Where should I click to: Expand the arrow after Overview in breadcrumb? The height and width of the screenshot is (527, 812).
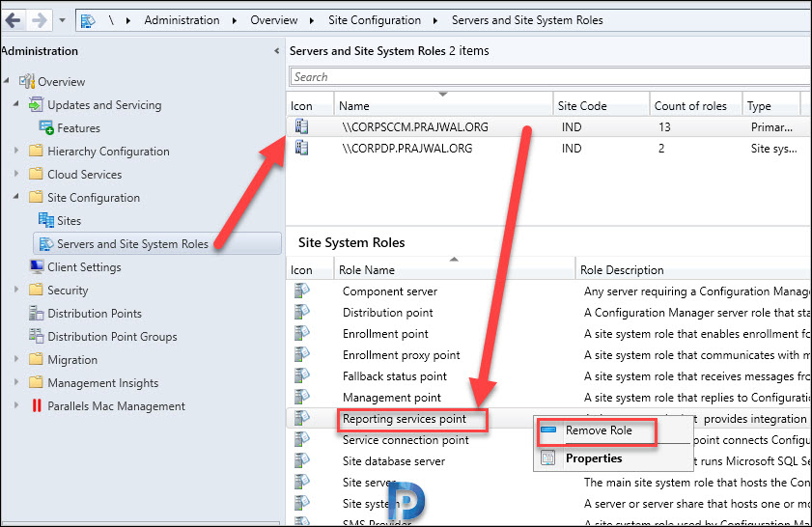[x=312, y=20]
